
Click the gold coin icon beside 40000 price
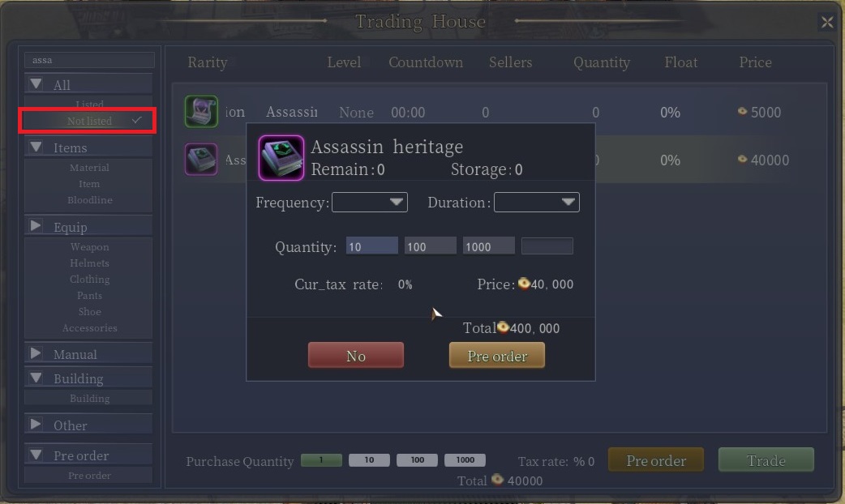click(742, 159)
